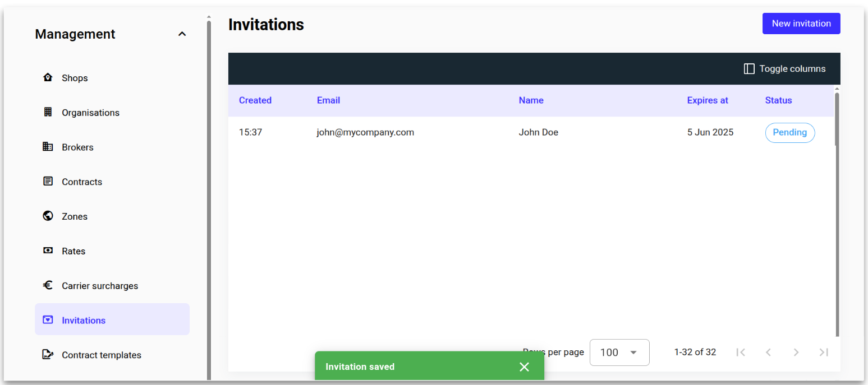Open Contract templates from the sidebar
The width and height of the screenshot is (868, 385).
pos(102,355)
